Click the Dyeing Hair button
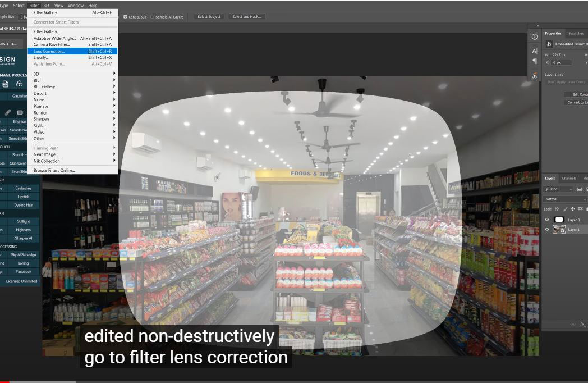 click(x=23, y=206)
